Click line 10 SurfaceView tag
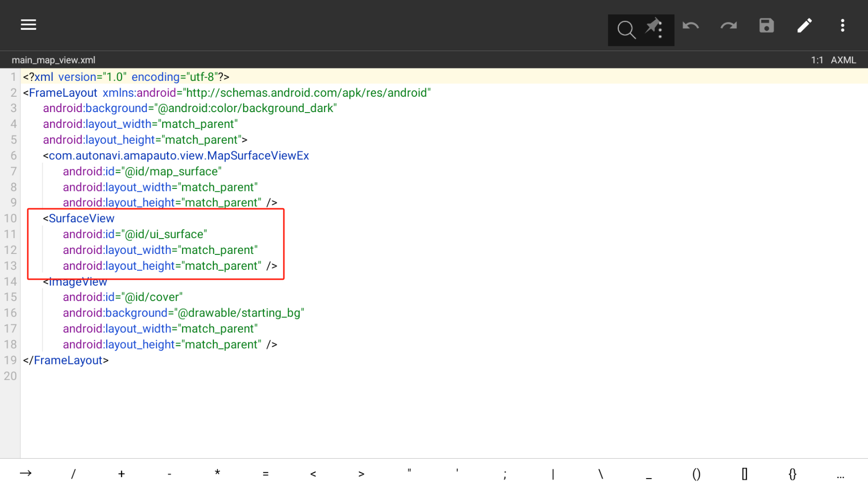The width and height of the screenshot is (868, 488). 81,218
